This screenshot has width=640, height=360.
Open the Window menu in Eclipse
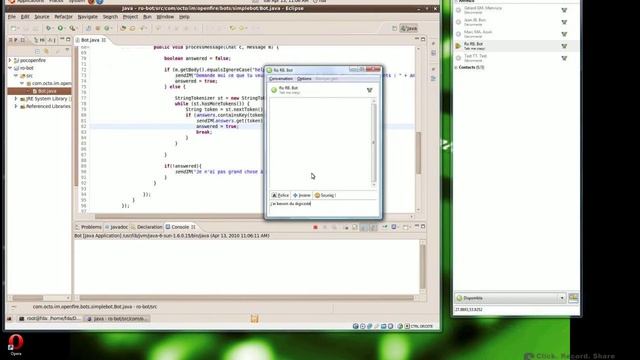tap(165, 17)
